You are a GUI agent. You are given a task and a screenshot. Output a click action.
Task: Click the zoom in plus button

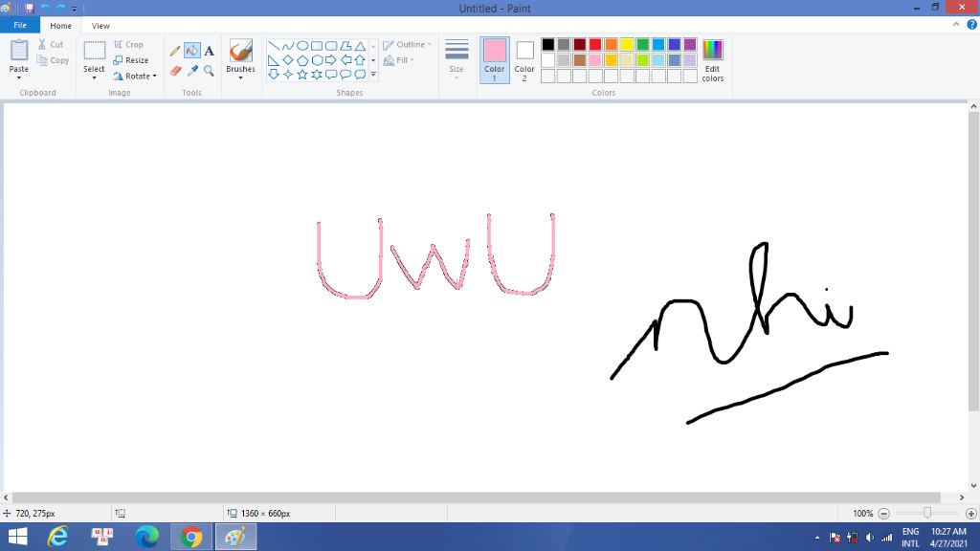pyautogui.click(x=970, y=513)
